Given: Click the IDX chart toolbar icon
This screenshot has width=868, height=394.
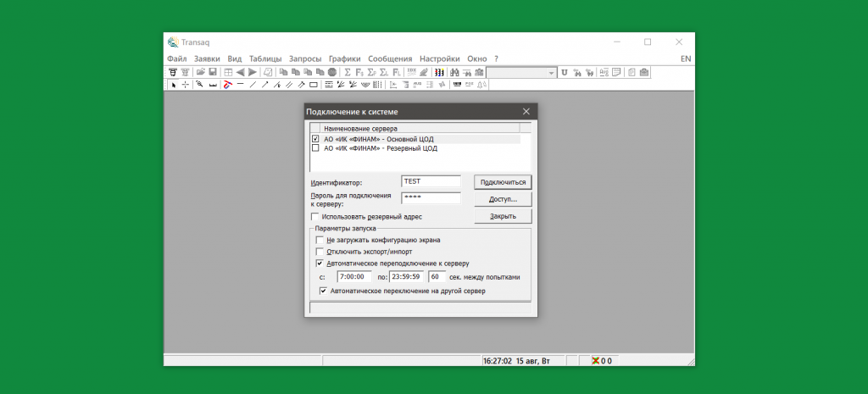Looking at the screenshot, I should pos(411,73).
